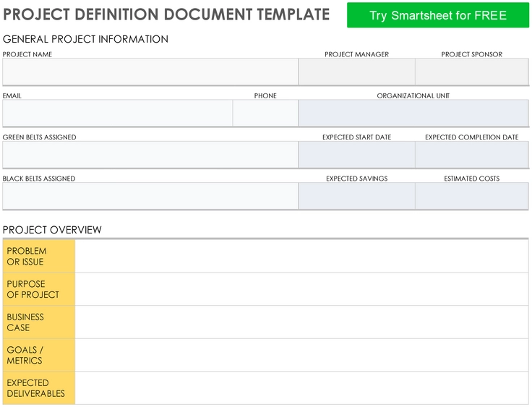
Task: Select the Email input field
Action: tap(118, 113)
